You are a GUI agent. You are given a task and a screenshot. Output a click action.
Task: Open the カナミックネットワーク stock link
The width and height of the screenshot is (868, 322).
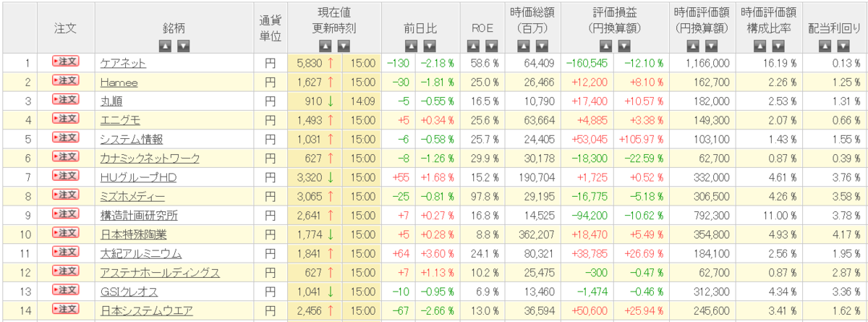click(x=150, y=158)
